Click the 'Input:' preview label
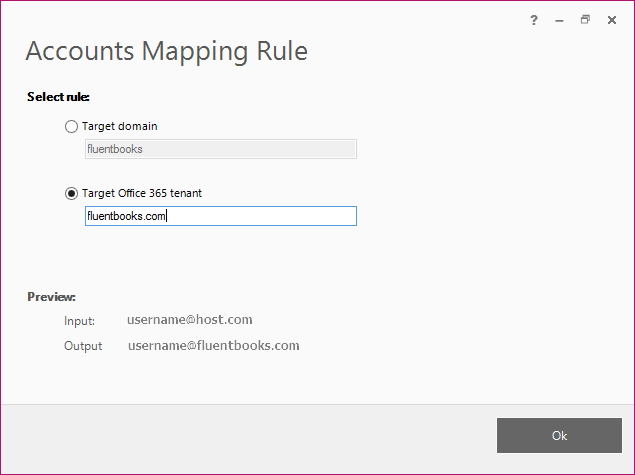Viewport: 635px width, 475px height. [79, 321]
